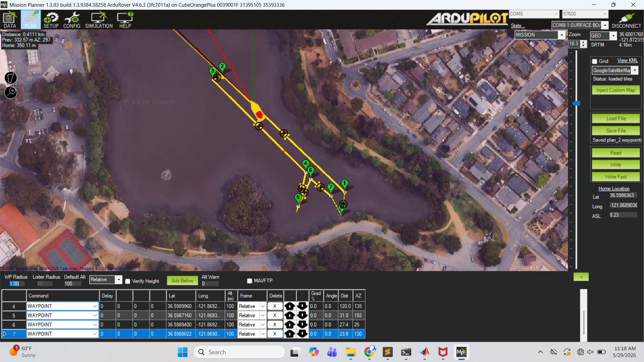The image size is (644, 362).
Task: Open Mission Planner taskbar icon
Action: (x=461, y=352)
